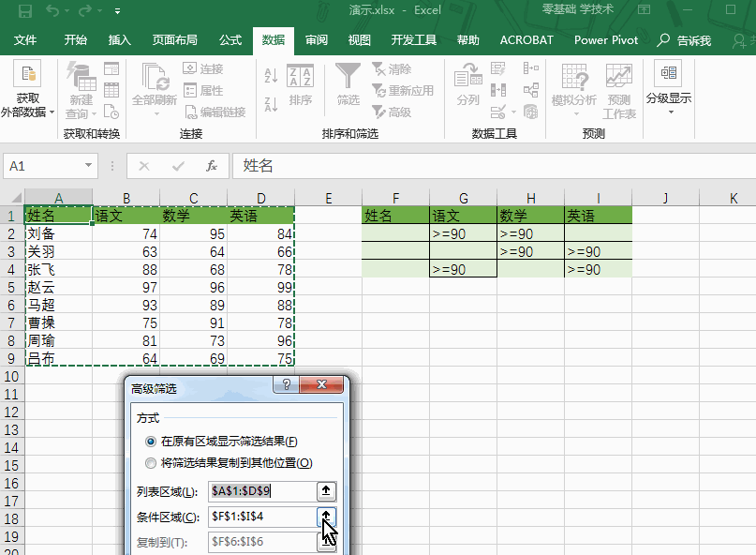
Task: Launch the 分列 text-to-columns tool
Action: [x=467, y=85]
